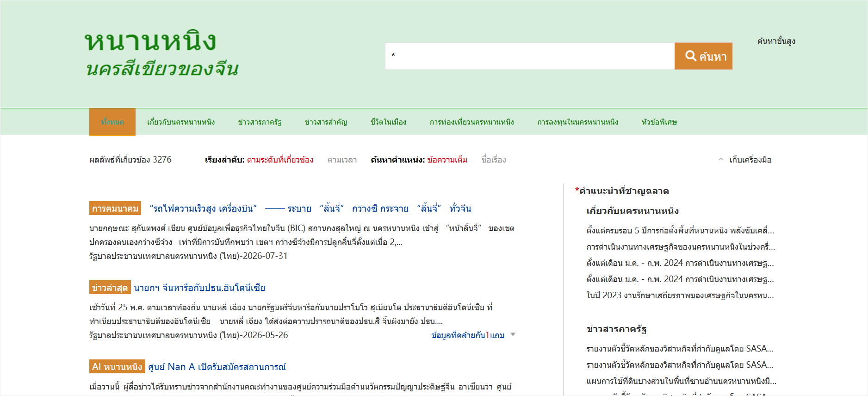Open ค้นหาขั้นสูง advanced search
Image resolution: width=868 pixels, height=396 pixels.
[x=776, y=41]
